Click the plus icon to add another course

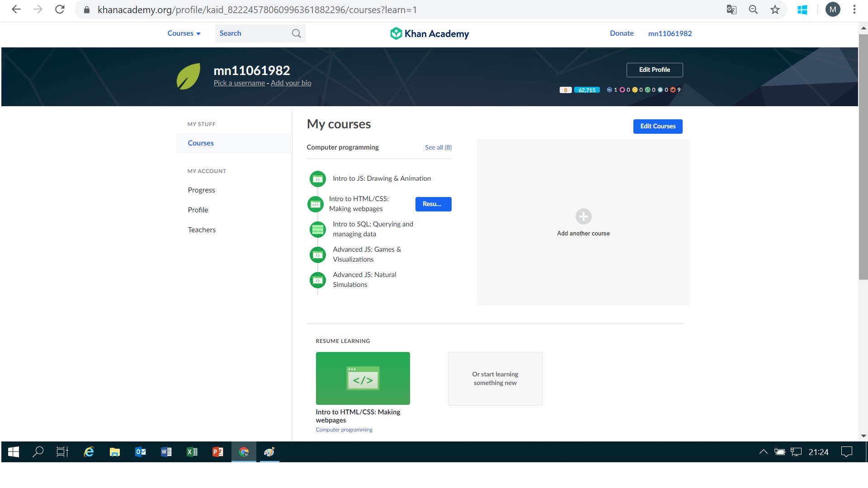point(583,216)
